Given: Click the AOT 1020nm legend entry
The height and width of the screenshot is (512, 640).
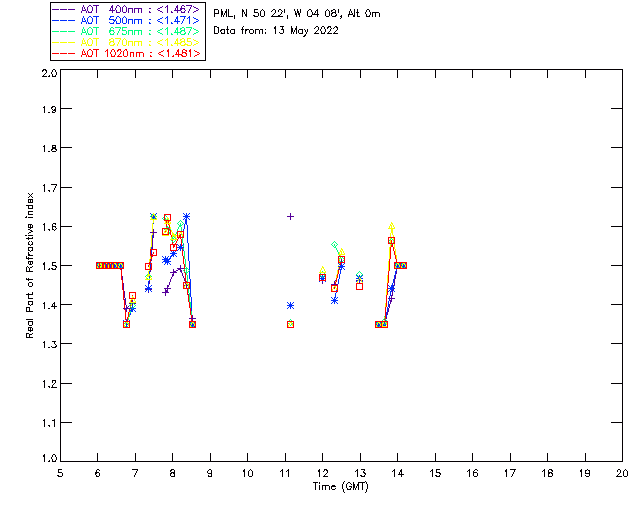Looking at the screenshot, I should pyautogui.click(x=127, y=53).
